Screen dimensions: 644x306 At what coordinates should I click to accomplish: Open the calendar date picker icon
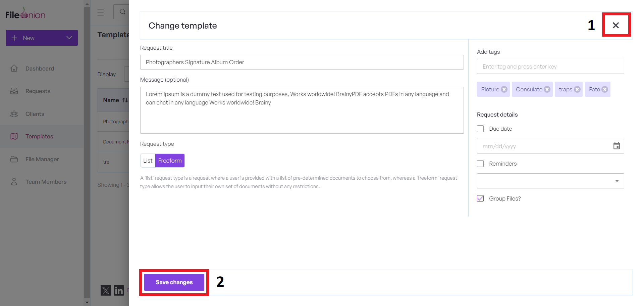coord(616,146)
